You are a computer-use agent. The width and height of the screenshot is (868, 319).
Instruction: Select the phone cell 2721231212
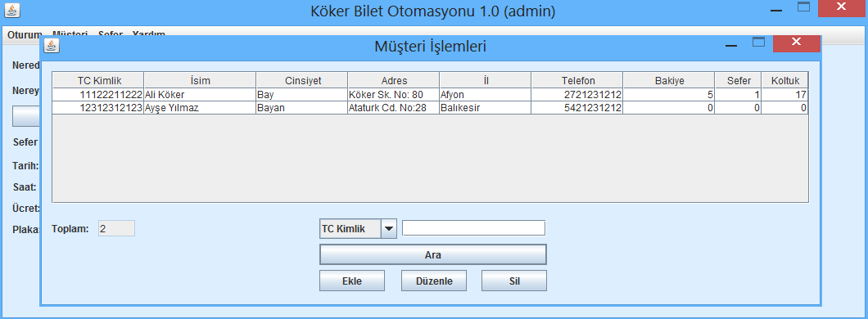[577, 95]
